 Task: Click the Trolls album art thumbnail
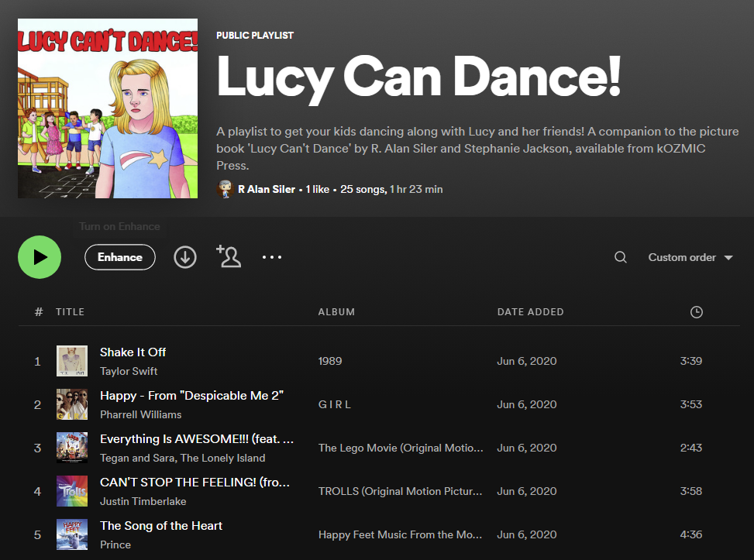click(71, 491)
